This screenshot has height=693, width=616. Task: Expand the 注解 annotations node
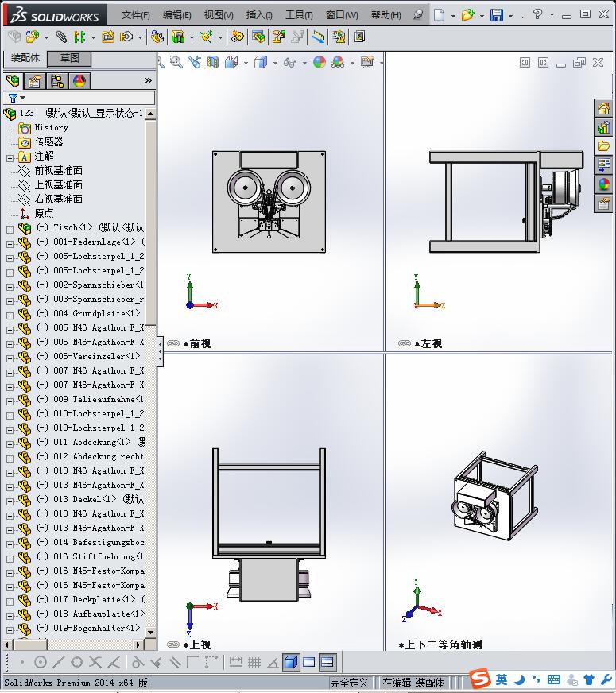[x=10, y=158]
